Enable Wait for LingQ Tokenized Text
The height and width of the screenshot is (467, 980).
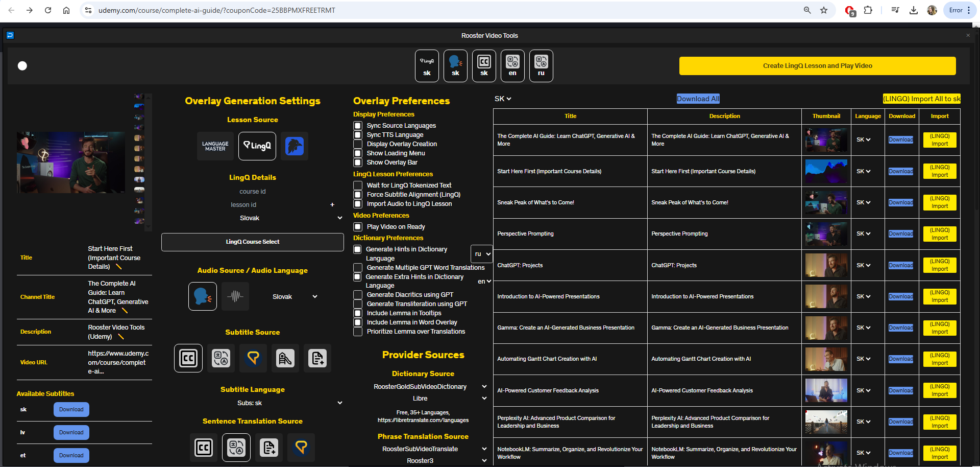coord(358,185)
